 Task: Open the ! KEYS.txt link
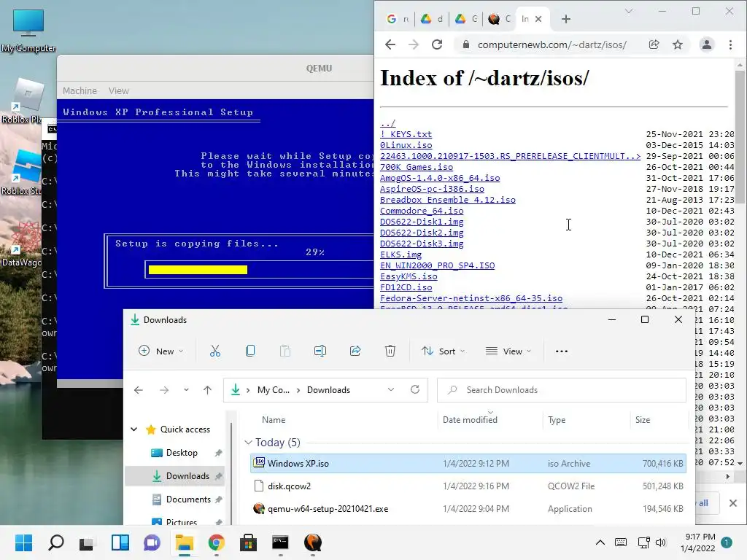pyautogui.click(x=406, y=134)
